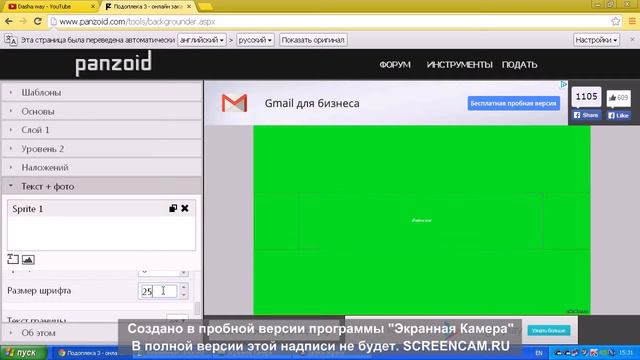Image resolution: width=640 pixels, height=360 pixels.
Task: Add a new text sprite icon
Action: click(13, 259)
